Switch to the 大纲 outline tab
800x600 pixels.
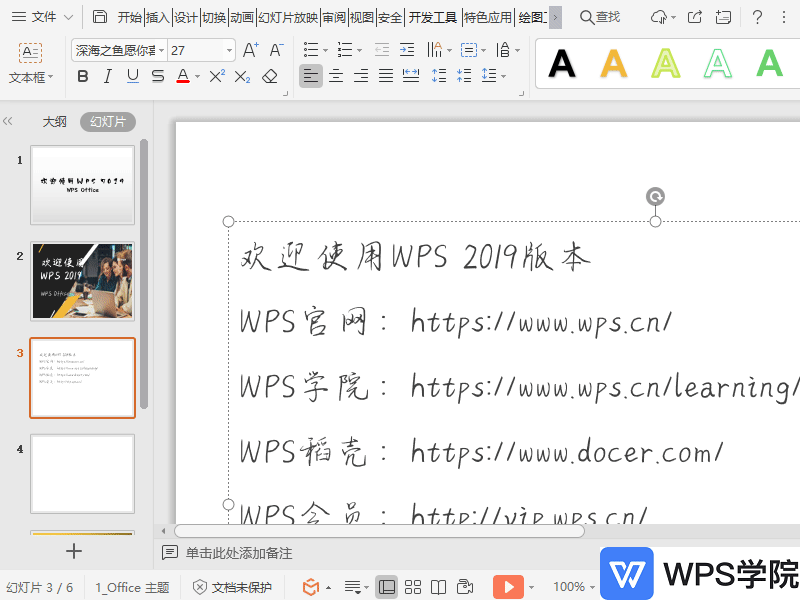(54, 121)
